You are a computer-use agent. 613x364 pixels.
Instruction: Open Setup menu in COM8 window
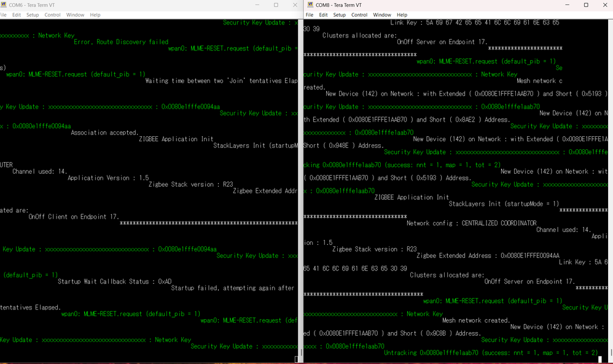339,15
